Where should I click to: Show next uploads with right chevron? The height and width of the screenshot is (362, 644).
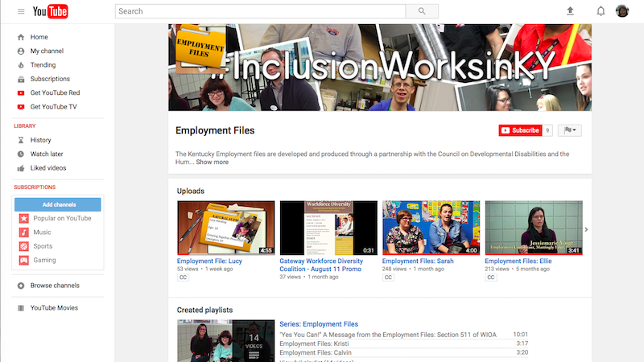coord(587,229)
